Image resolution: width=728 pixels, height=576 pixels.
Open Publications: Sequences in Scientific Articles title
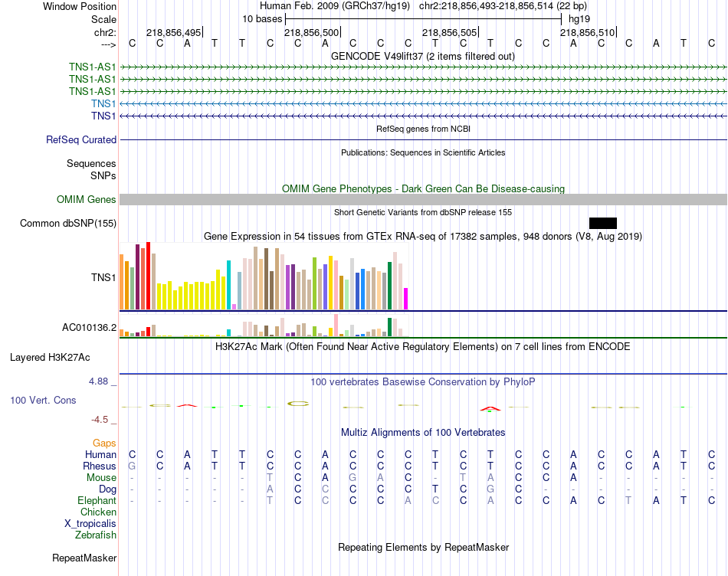(423, 152)
